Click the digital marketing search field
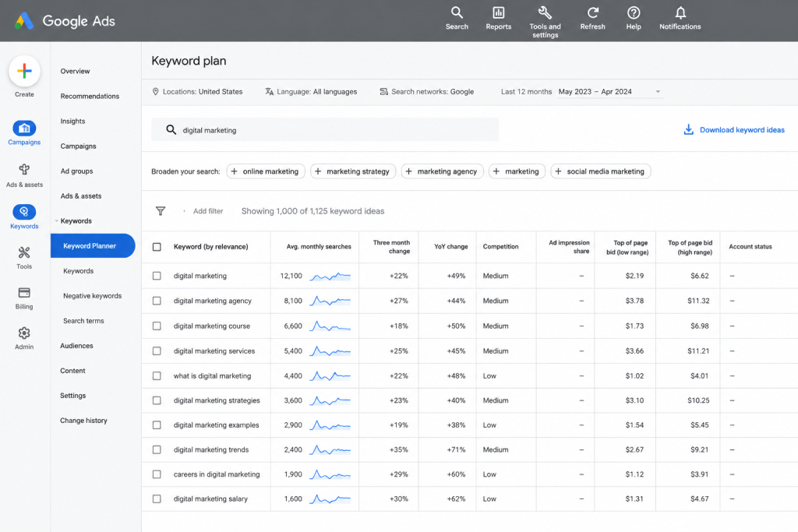798x532 pixels. [325, 130]
